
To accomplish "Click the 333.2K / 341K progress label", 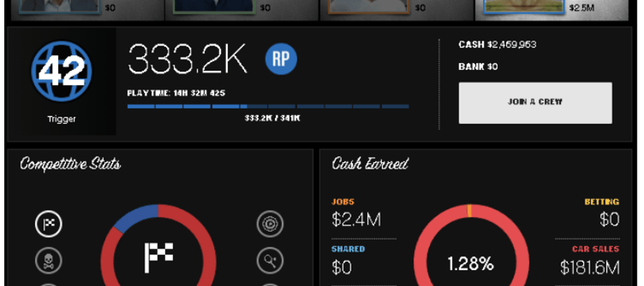I will point(273,118).
